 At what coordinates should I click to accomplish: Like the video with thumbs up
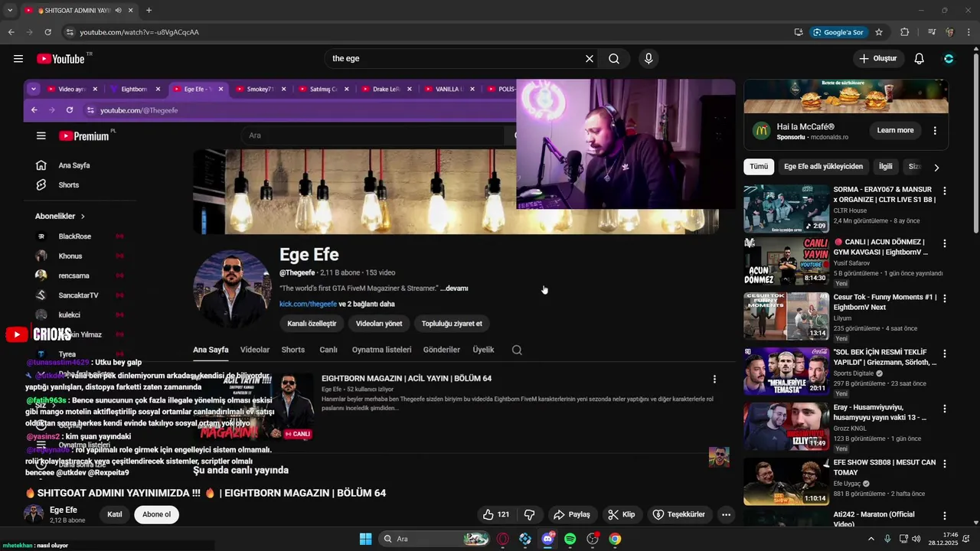[495, 514]
